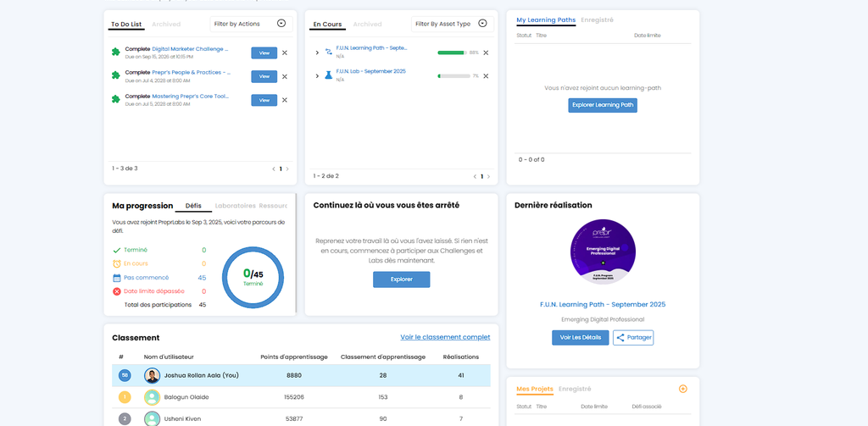Viewport: 868px width, 426px height.
Task: Click the Explorer button
Action: [401, 279]
